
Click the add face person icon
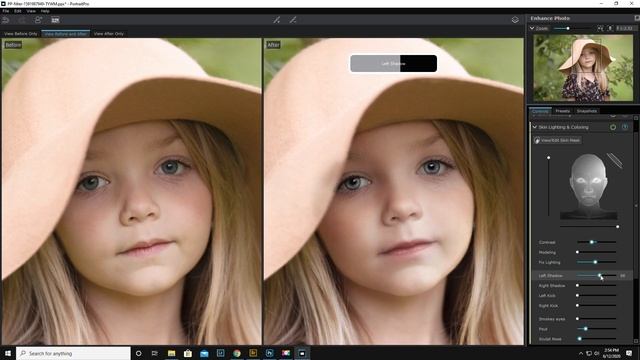click(x=38, y=20)
